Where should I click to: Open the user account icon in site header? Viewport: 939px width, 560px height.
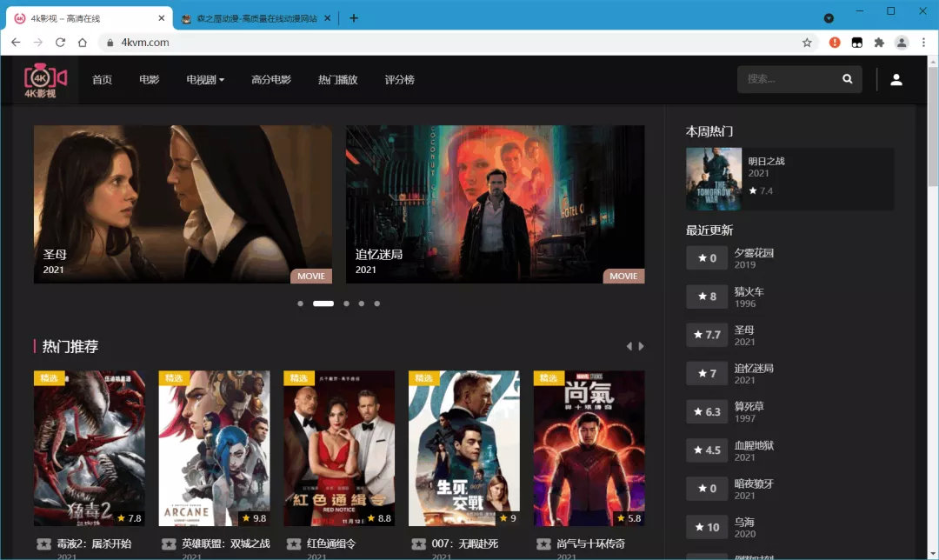[x=896, y=80]
